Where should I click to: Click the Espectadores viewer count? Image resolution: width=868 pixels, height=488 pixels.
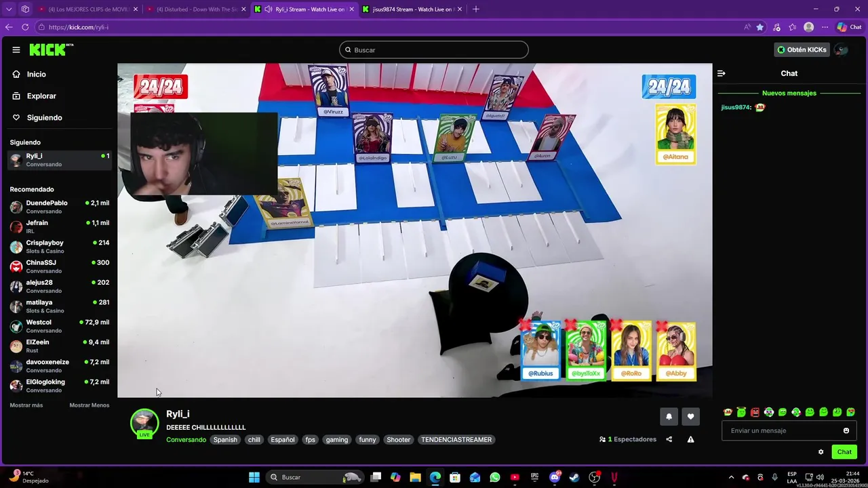(628, 439)
